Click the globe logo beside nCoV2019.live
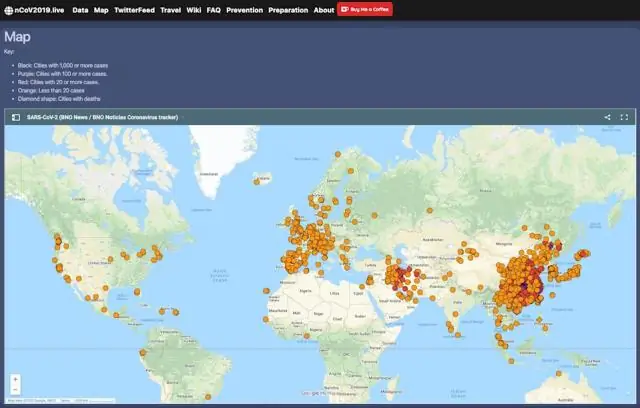 click(x=8, y=10)
